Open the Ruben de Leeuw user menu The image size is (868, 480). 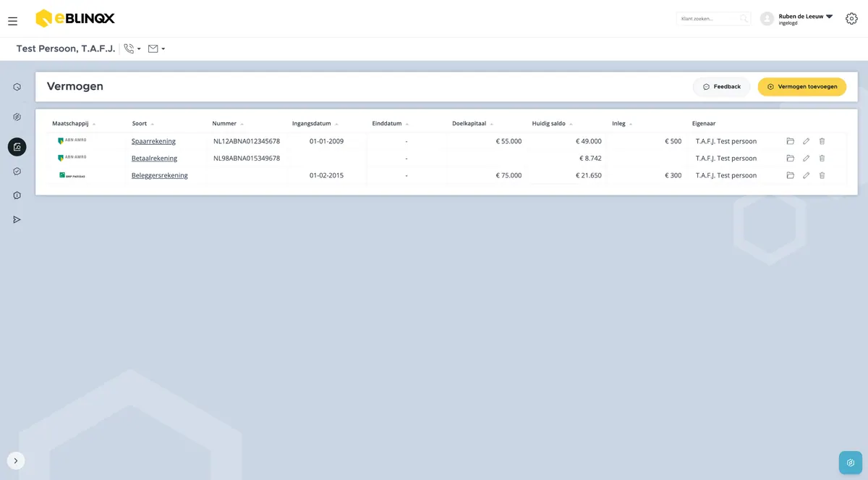coord(806,19)
